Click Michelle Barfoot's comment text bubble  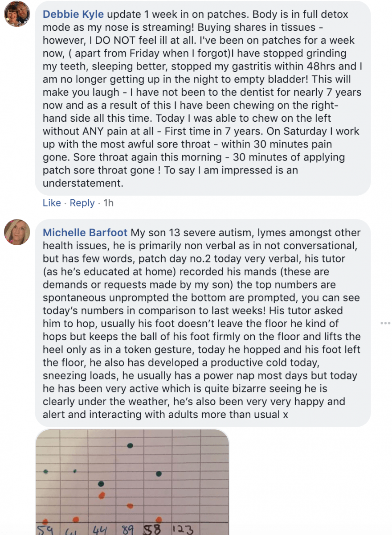click(203, 323)
